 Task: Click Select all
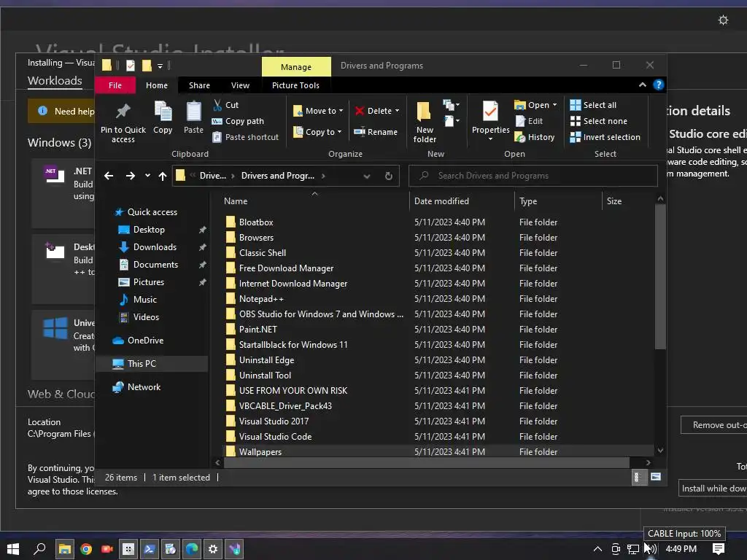tap(593, 105)
